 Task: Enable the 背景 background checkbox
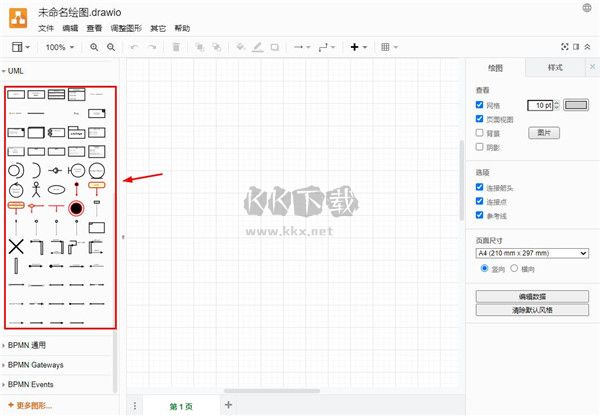pyautogui.click(x=479, y=133)
